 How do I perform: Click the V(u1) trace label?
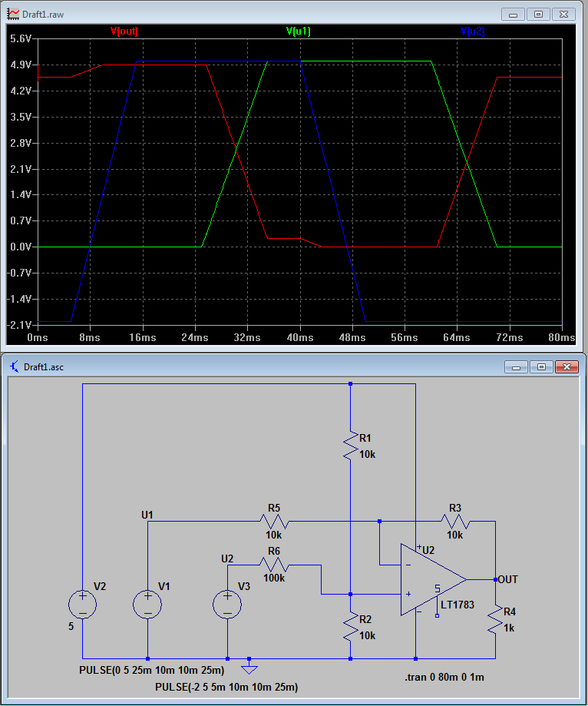pos(299,31)
